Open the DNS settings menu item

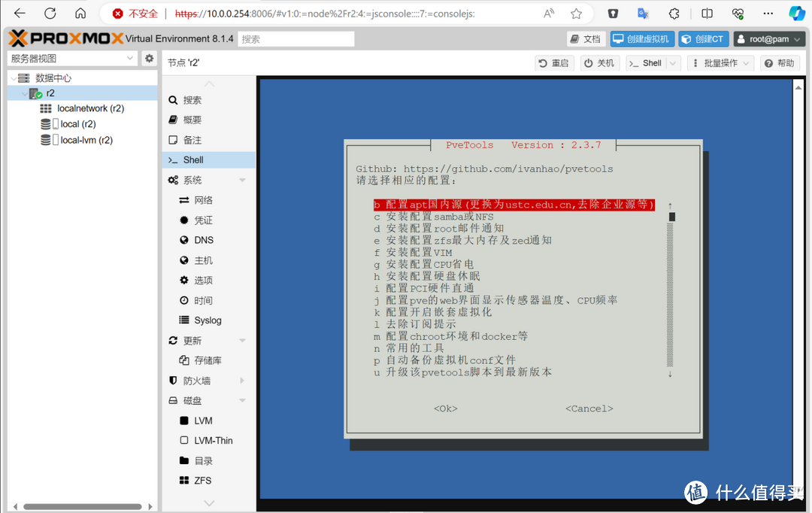pyautogui.click(x=203, y=241)
